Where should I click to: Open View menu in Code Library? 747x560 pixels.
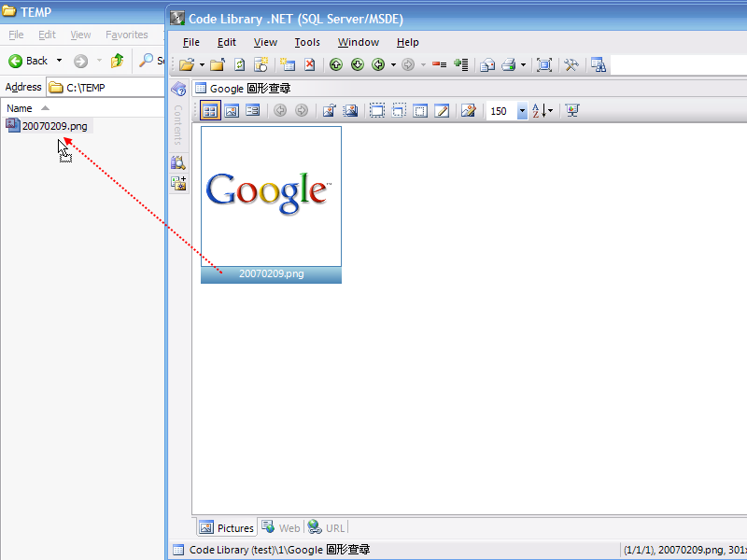(x=265, y=42)
